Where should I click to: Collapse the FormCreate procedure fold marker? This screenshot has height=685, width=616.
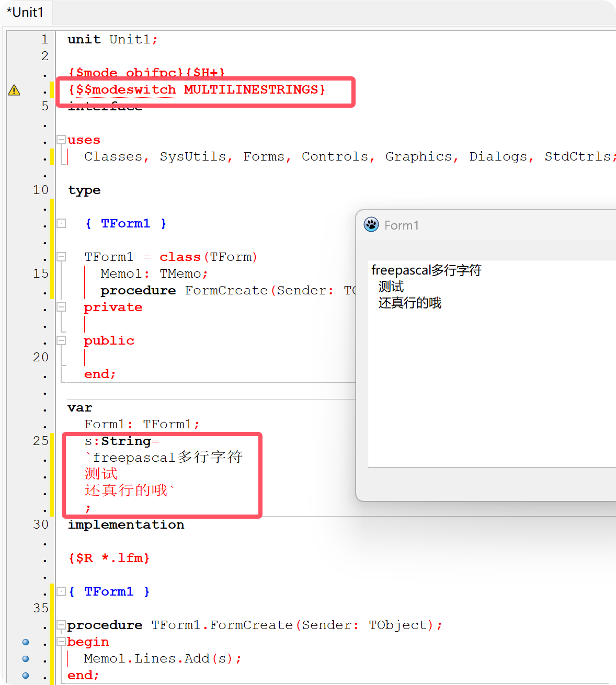60,625
